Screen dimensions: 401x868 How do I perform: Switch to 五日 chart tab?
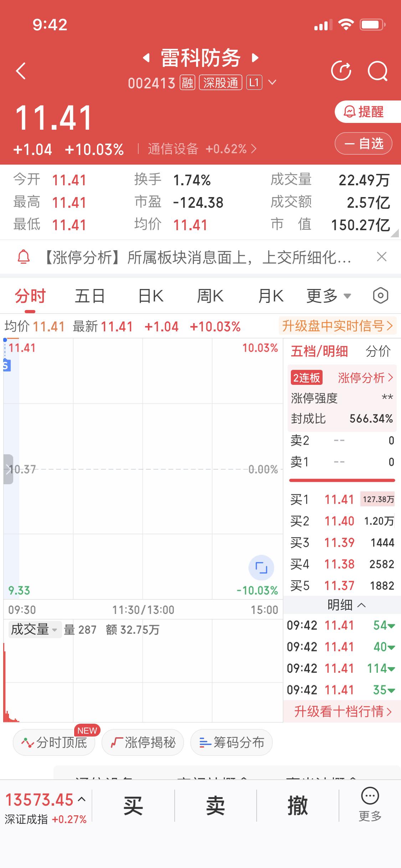(90, 296)
